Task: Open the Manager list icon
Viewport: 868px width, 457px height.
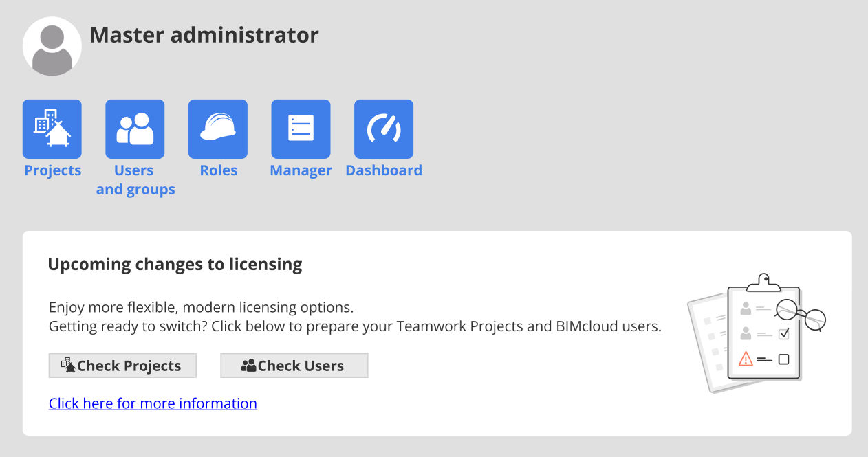Action: click(x=301, y=129)
